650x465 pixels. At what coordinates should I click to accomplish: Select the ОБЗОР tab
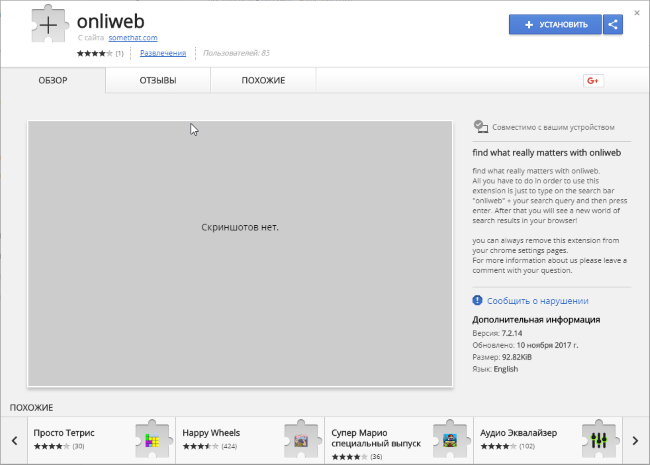coord(53,80)
